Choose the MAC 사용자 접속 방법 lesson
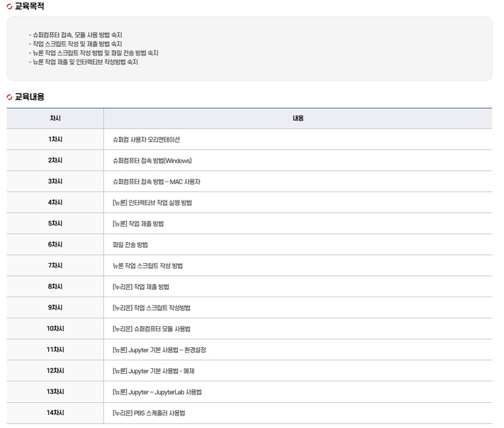 [157, 182]
